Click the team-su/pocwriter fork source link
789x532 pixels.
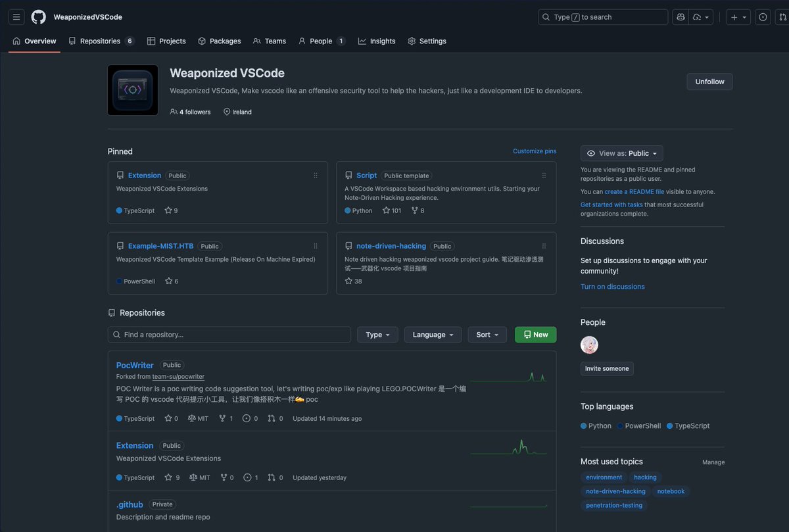(178, 377)
